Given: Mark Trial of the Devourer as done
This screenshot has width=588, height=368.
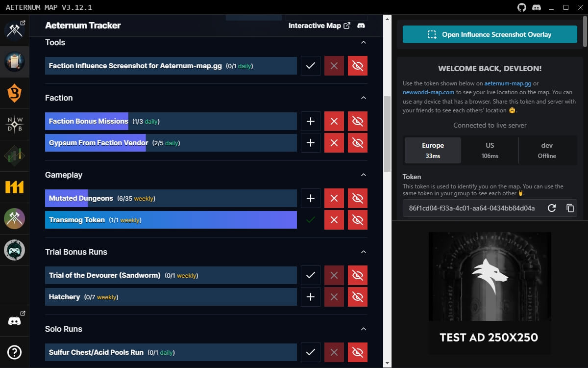Looking at the screenshot, I should coord(310,275).
